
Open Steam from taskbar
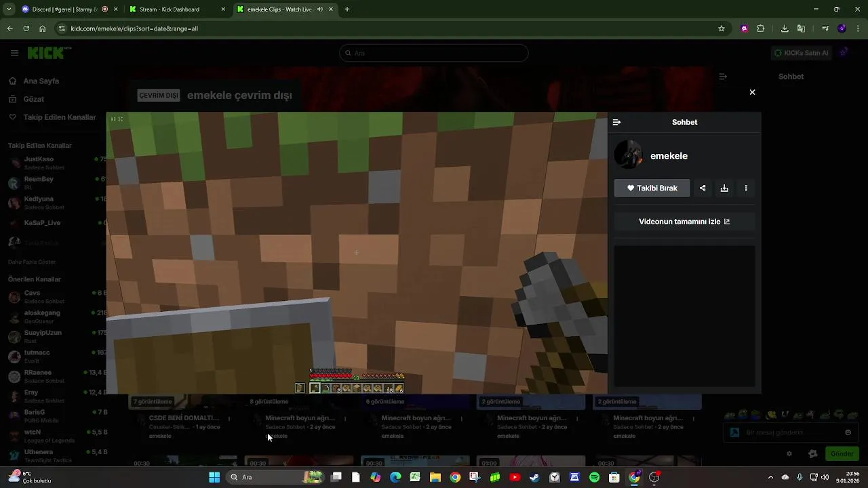point(535,477)
